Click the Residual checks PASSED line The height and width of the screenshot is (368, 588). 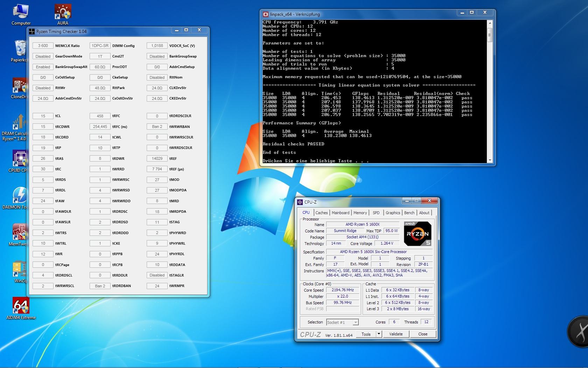[x=293, y=144]
